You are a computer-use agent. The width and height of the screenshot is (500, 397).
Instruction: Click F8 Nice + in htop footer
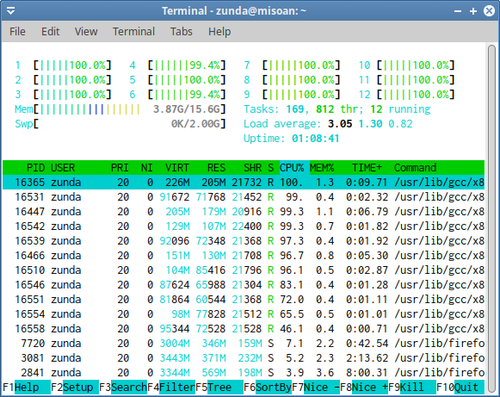click(x=364, y=387)
